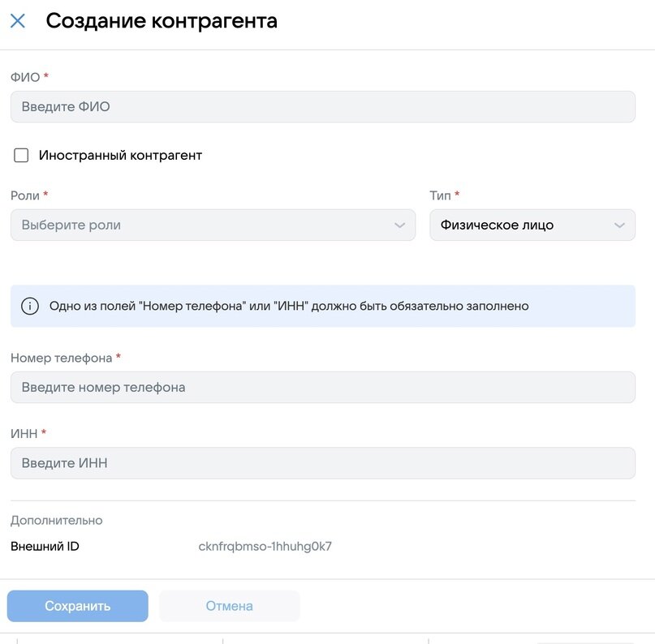Focus the Введите ФИО input field

pos(322,107)
